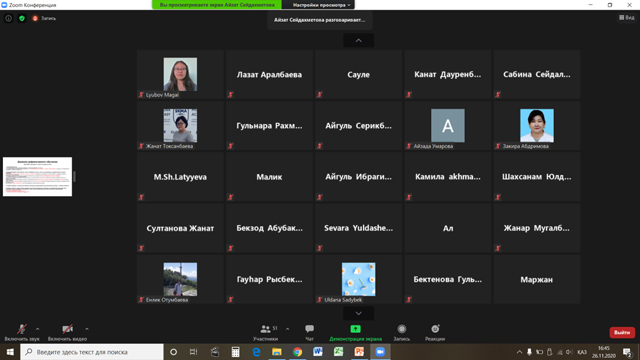Screen dimensions: 640x360
Task: Select Ал participant tile
Action: coord(448,228)
